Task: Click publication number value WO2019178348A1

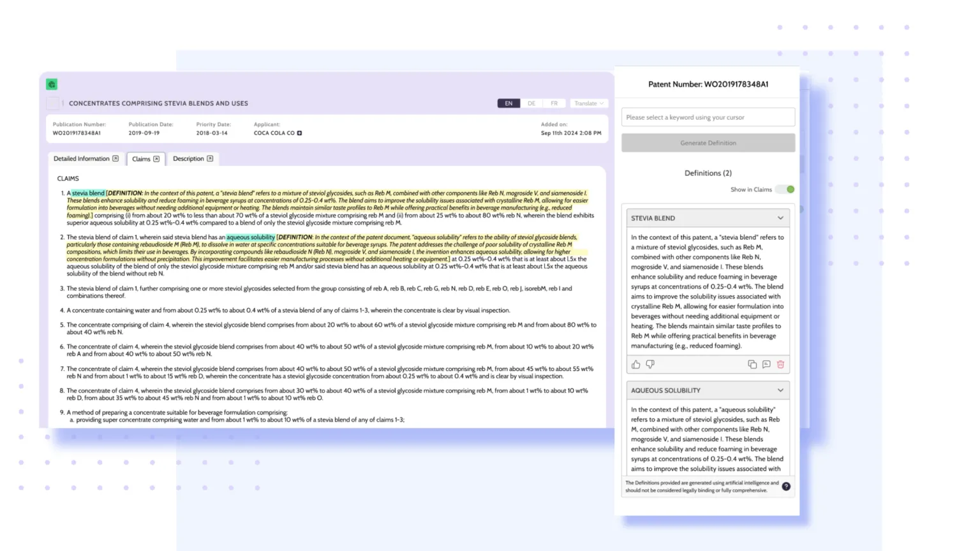Action: point(77,133)
